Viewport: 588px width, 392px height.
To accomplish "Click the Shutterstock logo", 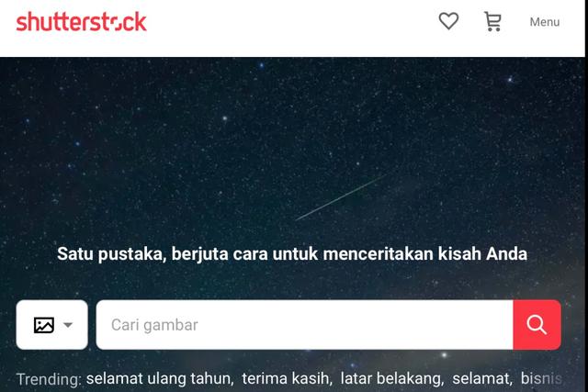I will click(82, 22).
